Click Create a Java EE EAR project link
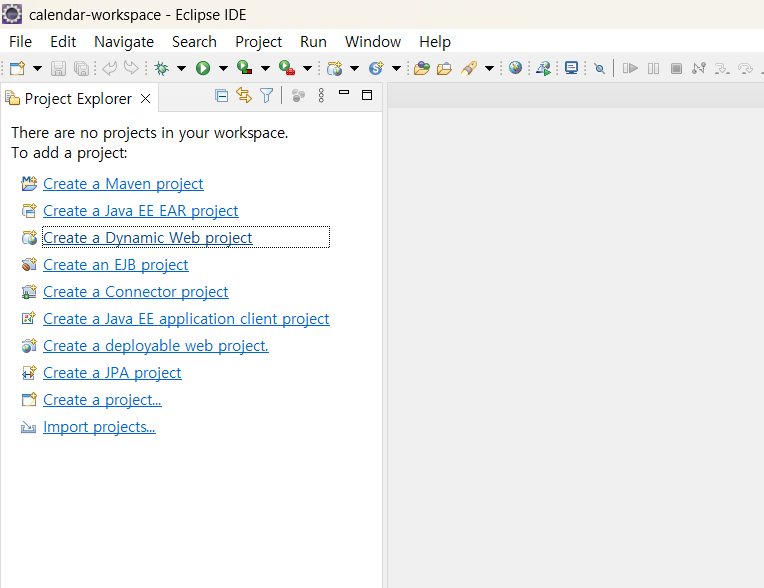The image size is (764, 588). 141,210
